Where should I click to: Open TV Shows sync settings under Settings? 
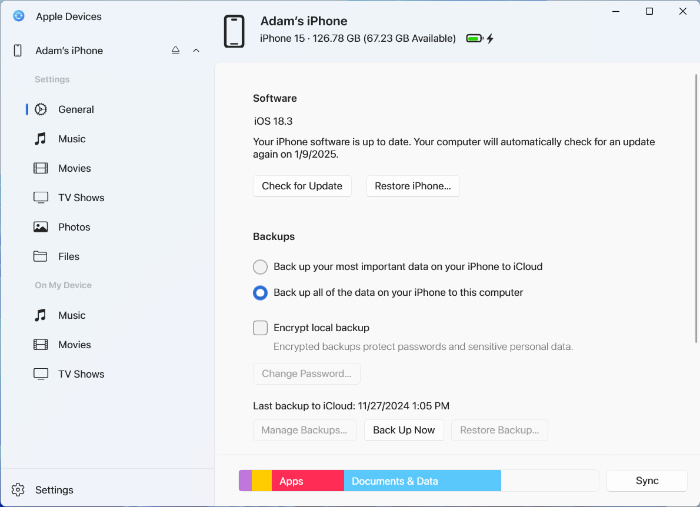(x=81, y=198)
